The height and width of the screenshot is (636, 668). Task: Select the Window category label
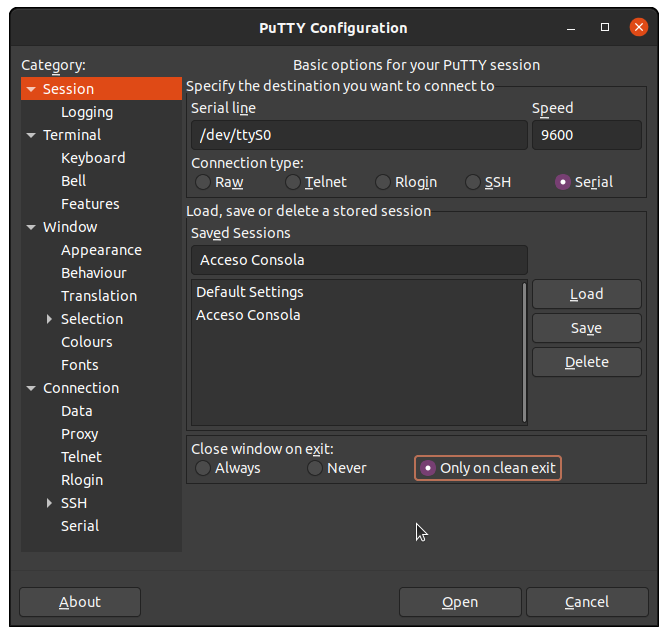pyautogui.click(x=70, y=227)
